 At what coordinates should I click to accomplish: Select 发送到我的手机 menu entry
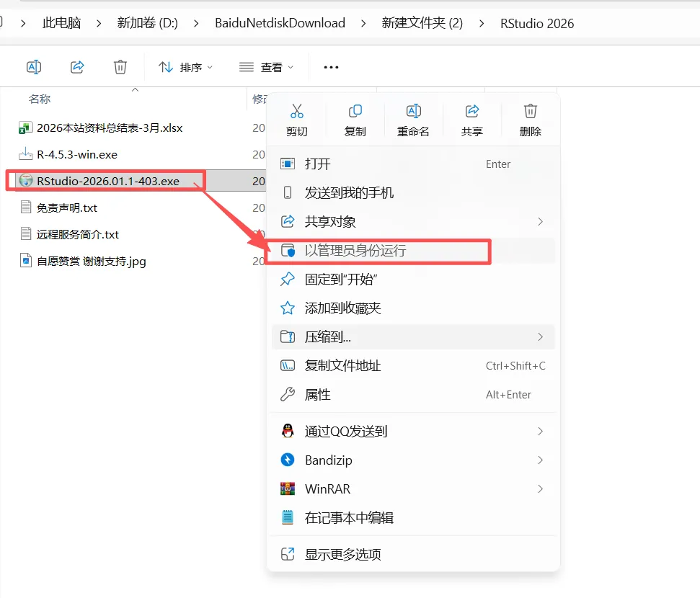[413, 193]
